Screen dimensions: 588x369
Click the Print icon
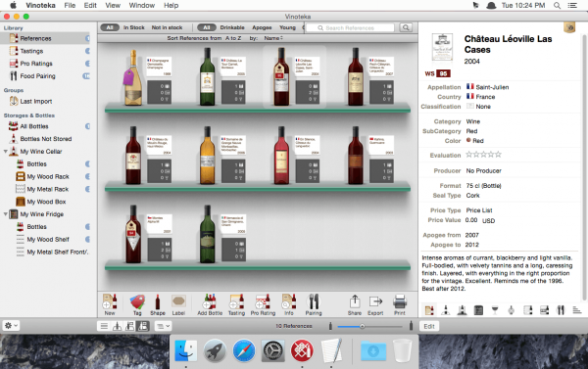click(400, 301)
